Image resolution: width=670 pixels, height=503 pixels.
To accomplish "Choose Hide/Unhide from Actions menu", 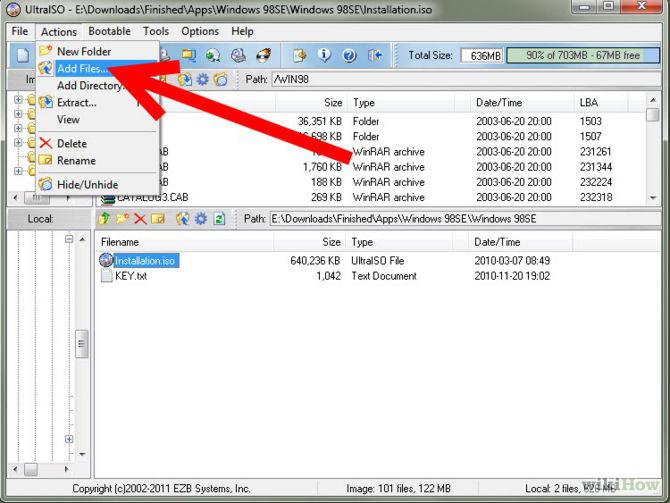I will (x=98, y=185).
